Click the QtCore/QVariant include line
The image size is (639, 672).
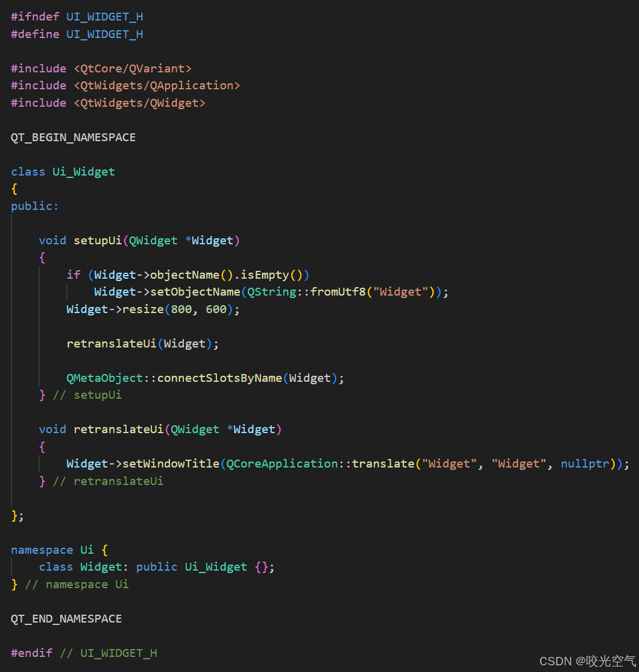[x=101, y=69]
